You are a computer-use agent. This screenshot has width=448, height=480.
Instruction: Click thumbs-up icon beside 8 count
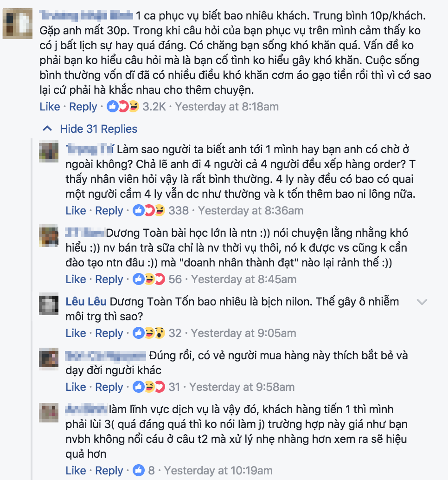coord(139,471)
